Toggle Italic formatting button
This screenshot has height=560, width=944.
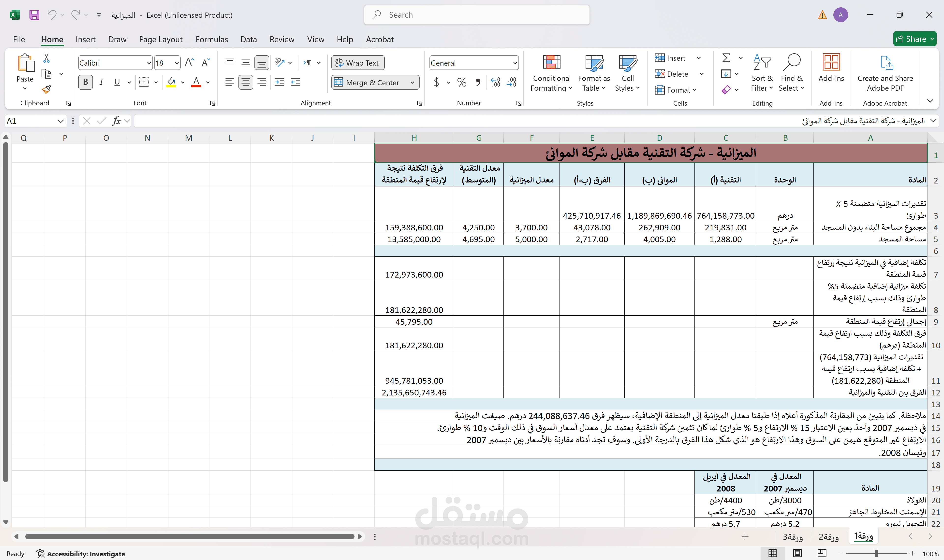tap(101, 82)
